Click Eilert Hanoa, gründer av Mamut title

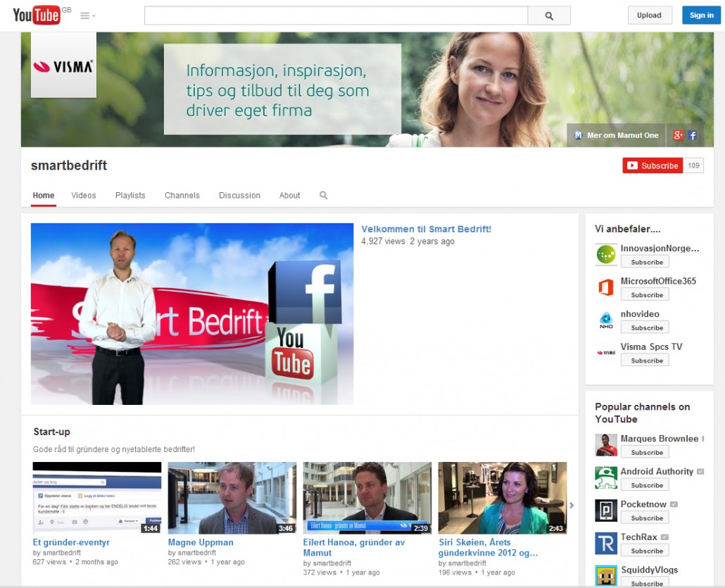pyautogui.click(x=354, y=547)
